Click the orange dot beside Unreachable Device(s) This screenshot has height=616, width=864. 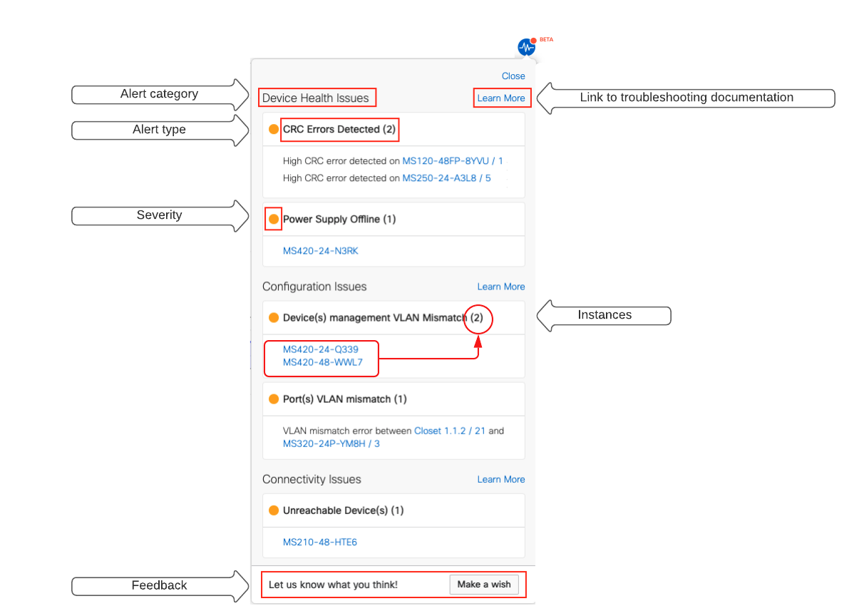274,510
